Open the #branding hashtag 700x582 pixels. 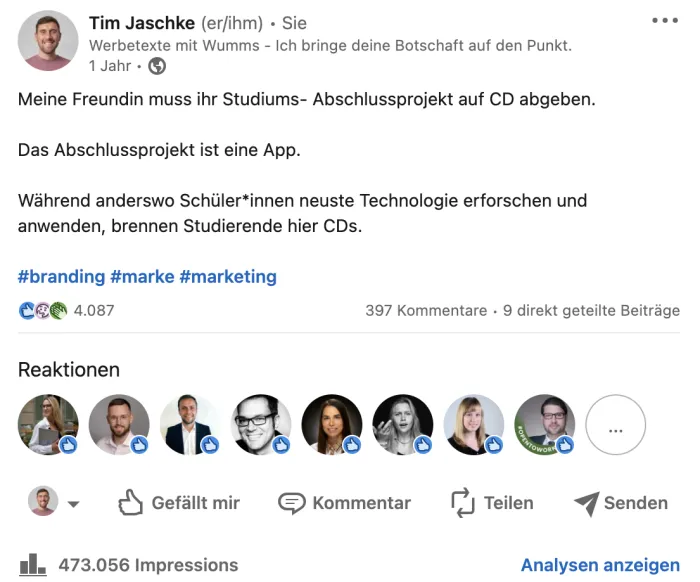[61, 277]
